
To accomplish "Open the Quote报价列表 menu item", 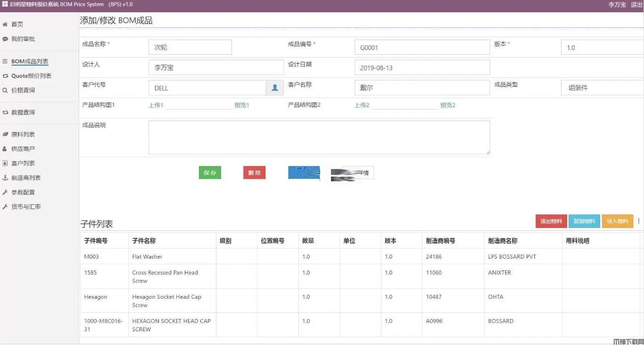I will point(31,76).
